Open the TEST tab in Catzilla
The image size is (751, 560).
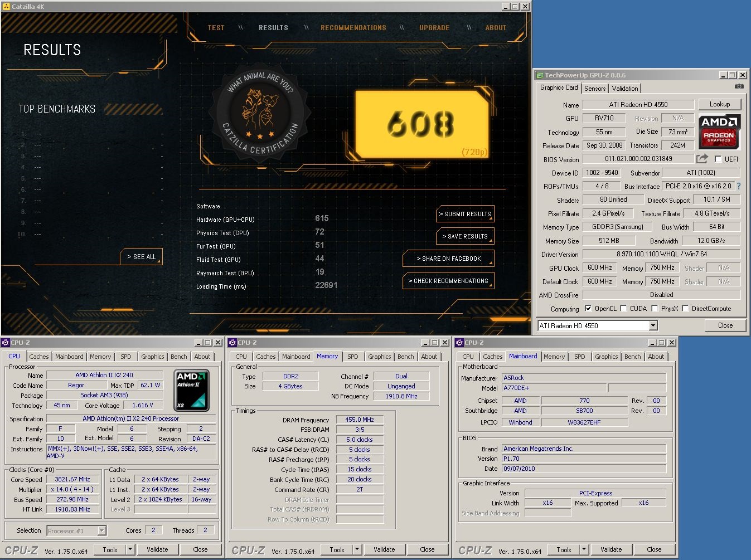[x=216, y=27]
